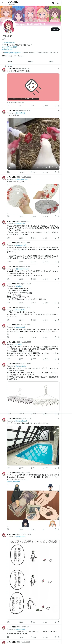Bookmark the pinned marshmallow post

click(55, 106)
